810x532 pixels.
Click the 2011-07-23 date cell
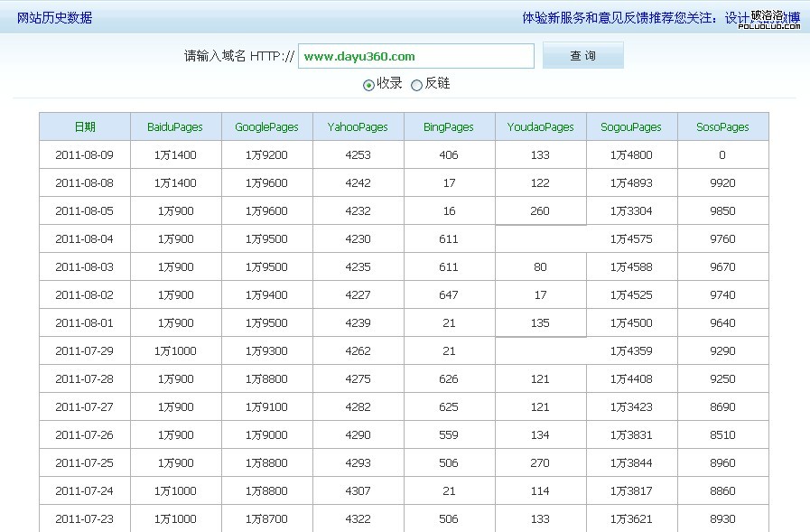tap(84, 519)
